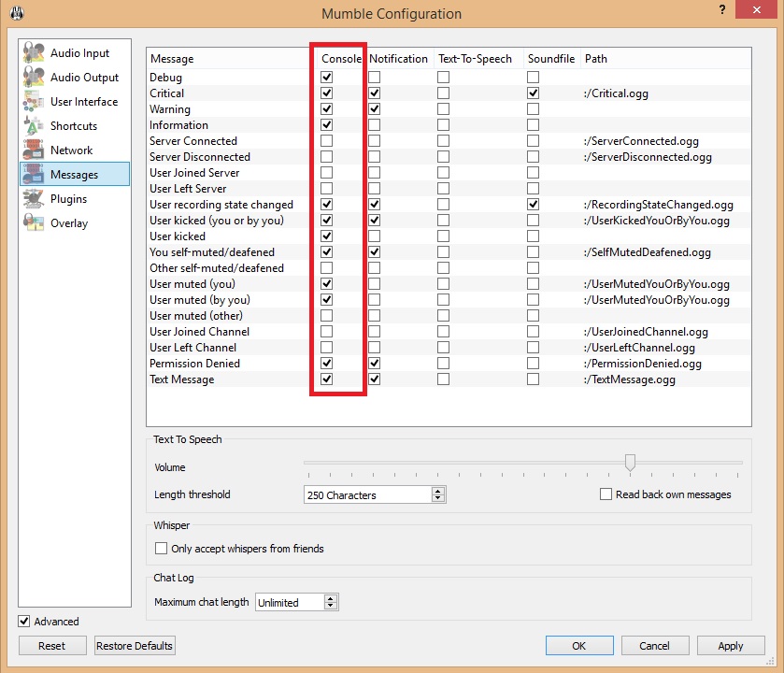
Task: Click the Maximum chat length Unlimited field
Action: (x=290, y=603)
